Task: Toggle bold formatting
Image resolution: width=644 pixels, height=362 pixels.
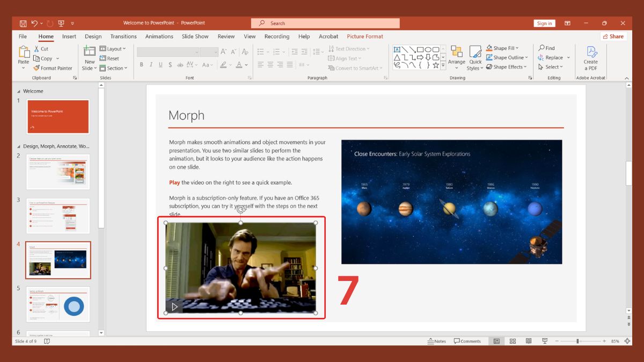Action: coord(141,64)
